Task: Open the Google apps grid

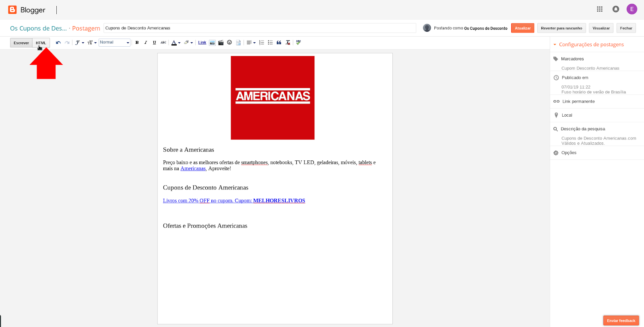Action: click(600, 9)
